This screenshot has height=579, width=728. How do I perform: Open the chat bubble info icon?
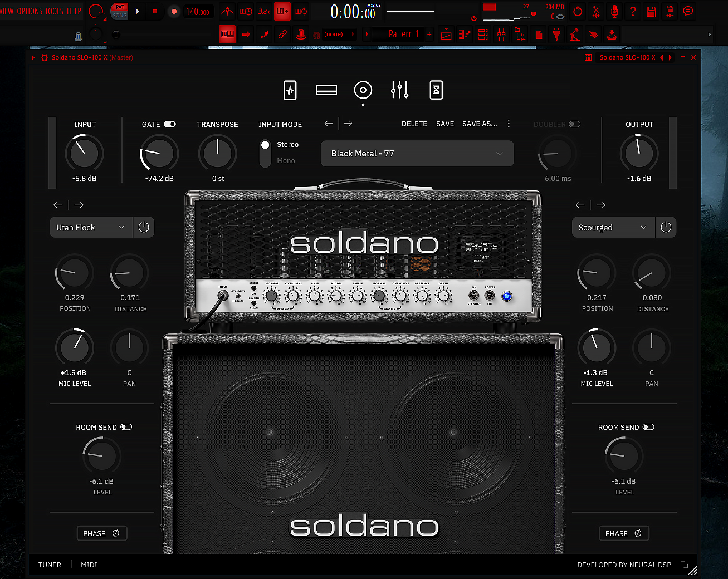click(688, 11)
